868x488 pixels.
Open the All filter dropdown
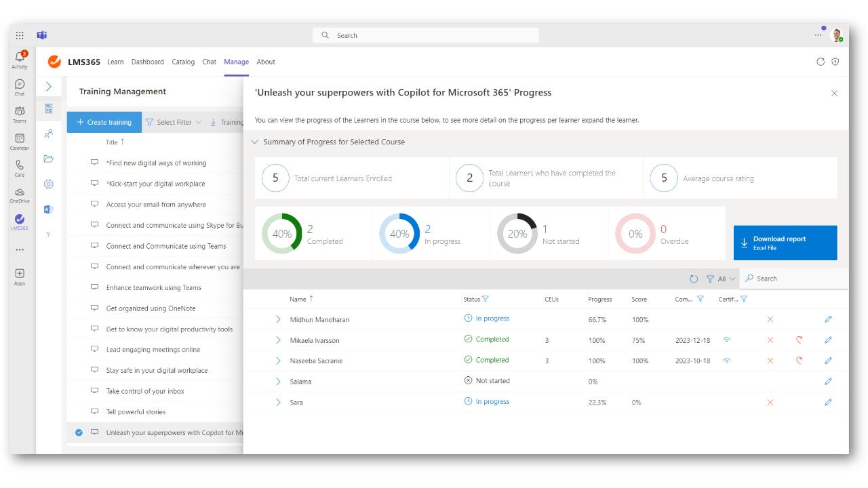point(721,279)
